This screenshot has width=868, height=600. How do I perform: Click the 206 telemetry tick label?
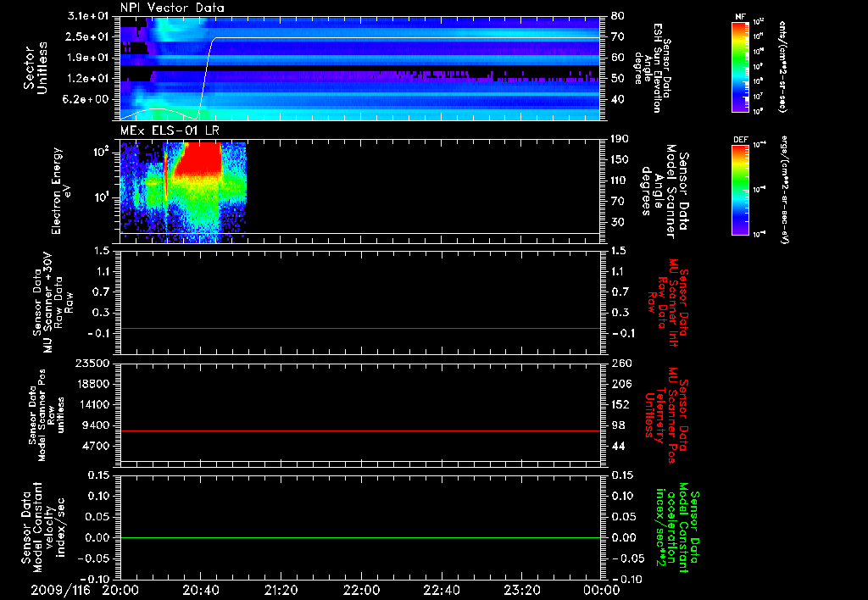click(x=620, y=384)
